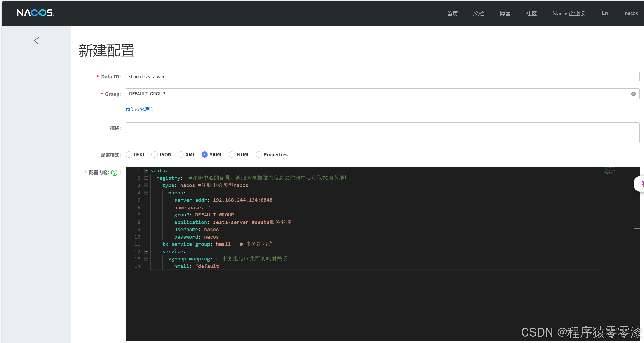The height and width of the screenshot is (343, 644).
Task: Collapse the registry block on line 2
Action: (x=146, y=178)
